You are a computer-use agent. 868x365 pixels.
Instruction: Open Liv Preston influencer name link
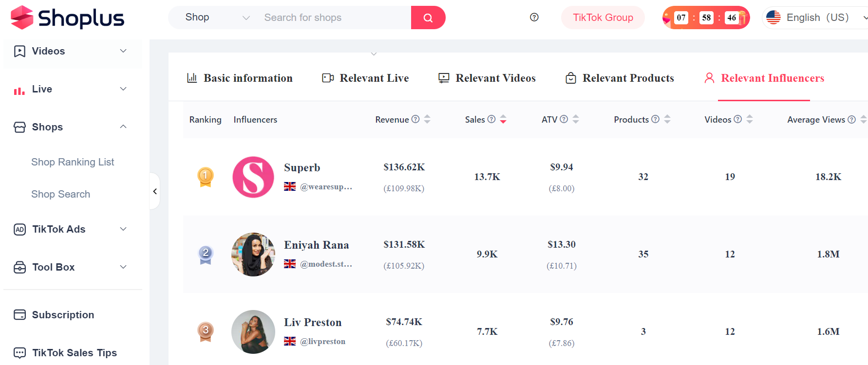(313, 322)
